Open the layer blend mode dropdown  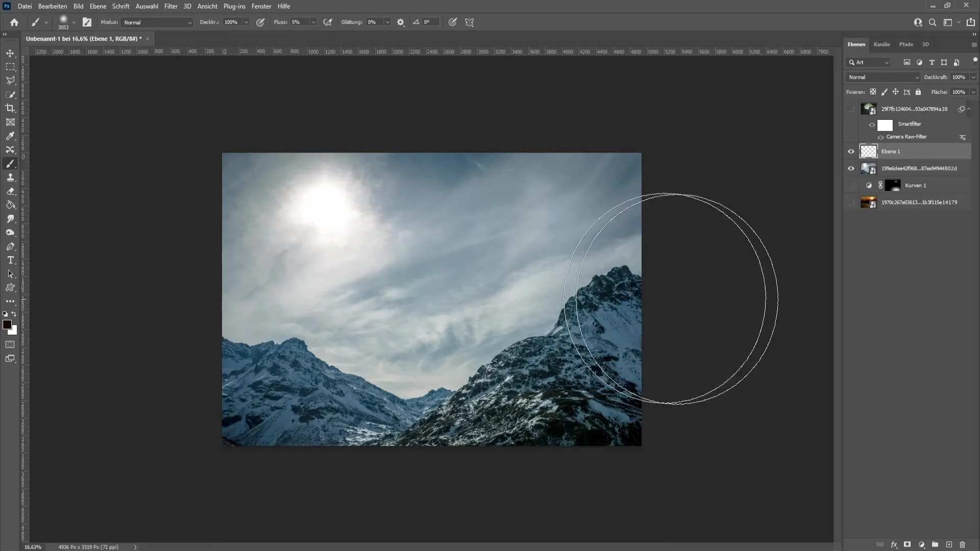coord(883,77)
